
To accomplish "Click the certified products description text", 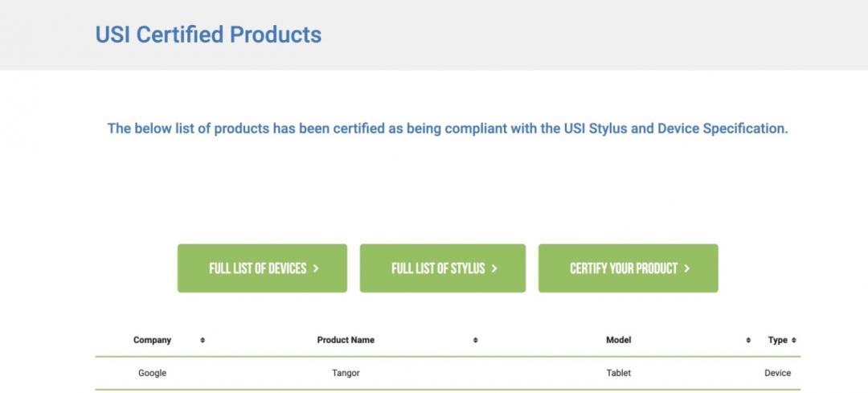I will (x=448, y=129).
